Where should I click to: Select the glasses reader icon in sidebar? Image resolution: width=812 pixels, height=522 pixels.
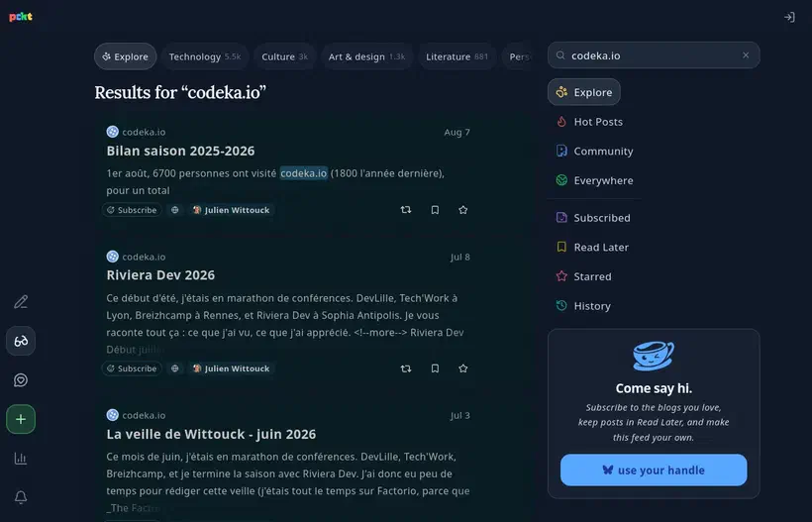point(21,341)
